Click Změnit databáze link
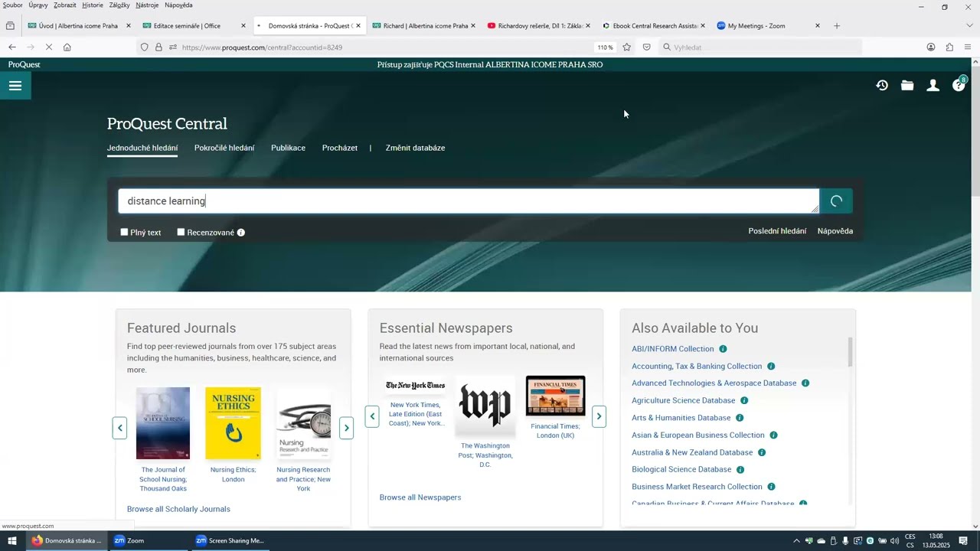 415,148
